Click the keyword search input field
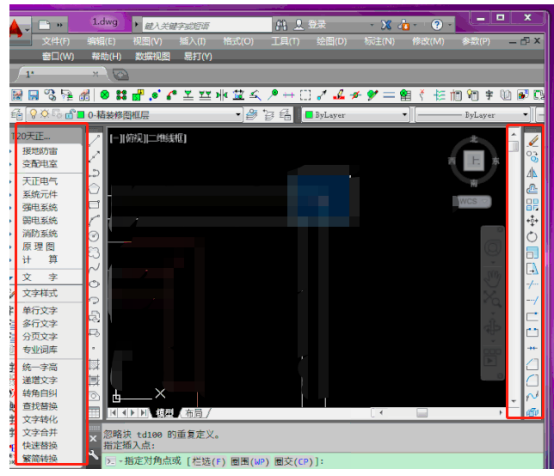Image resolution: width=554 pixels, height=476 pixels. coord(207,25)
